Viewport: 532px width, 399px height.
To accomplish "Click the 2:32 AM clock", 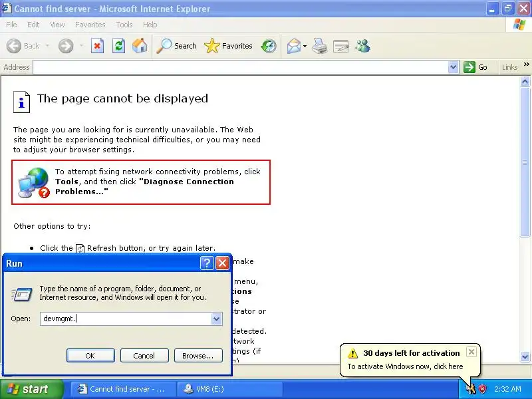I will (507, 389).
